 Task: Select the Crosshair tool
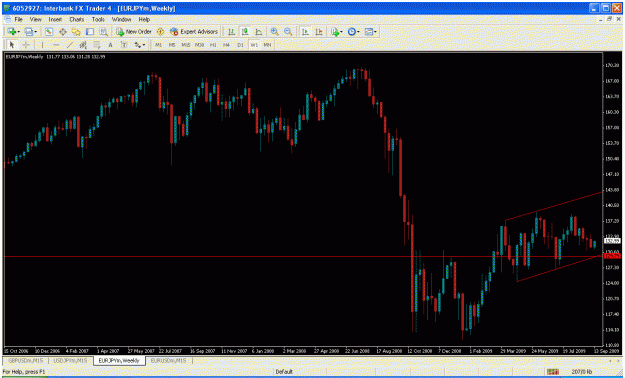click(x=26, y=45)
